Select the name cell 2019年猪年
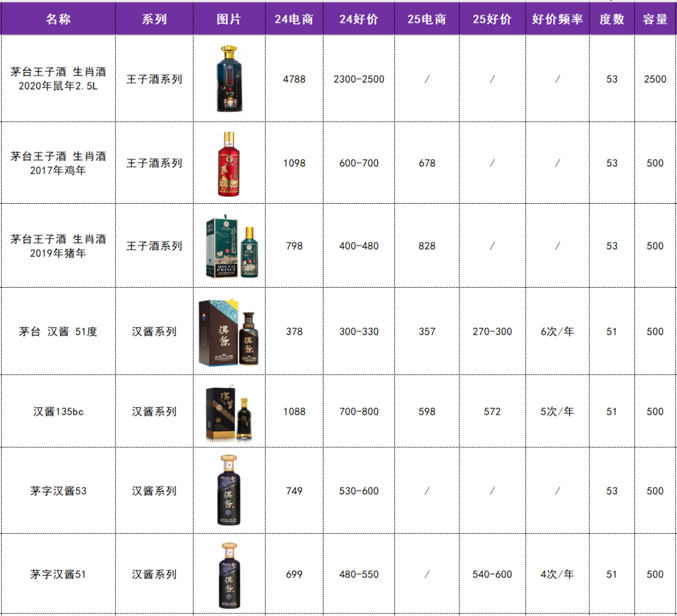 (x=58, y=246)
